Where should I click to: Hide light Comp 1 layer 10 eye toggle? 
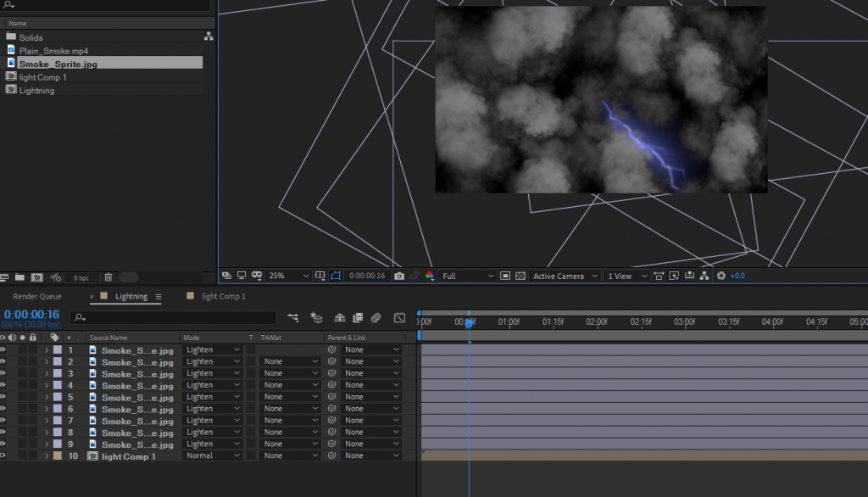(3, 455)
